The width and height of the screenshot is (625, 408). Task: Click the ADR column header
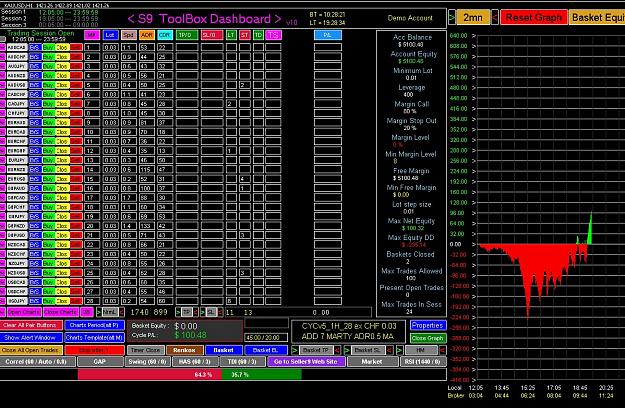tap(147, 35)
